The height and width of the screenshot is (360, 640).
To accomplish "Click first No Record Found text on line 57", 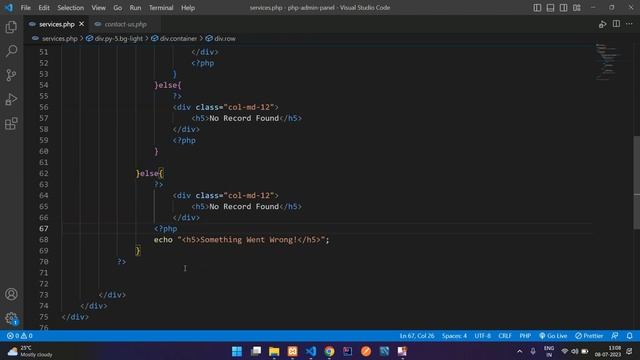I will click(x=244, y=118).
